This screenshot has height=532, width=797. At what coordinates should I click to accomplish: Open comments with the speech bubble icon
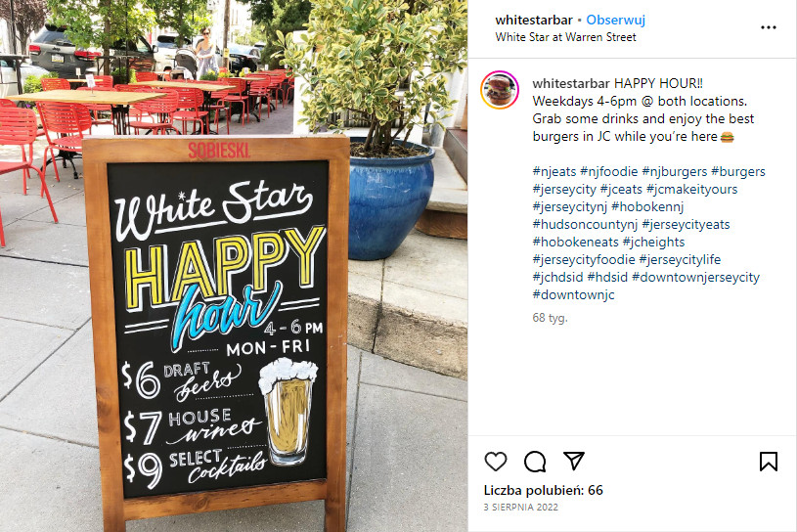point(535,462)
